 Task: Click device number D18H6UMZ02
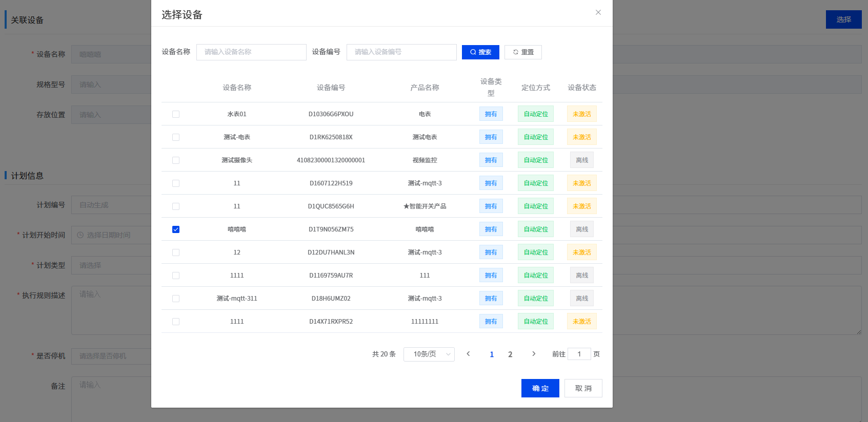coord(331,299)
